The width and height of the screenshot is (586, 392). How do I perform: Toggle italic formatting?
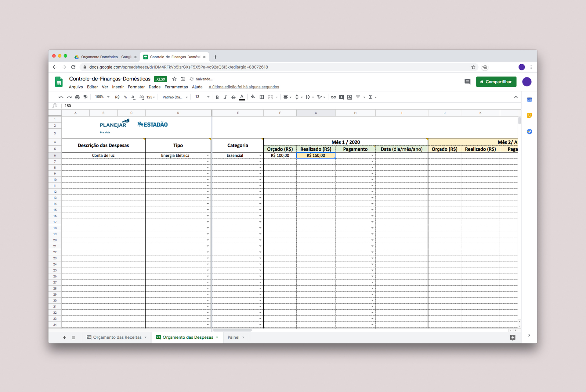pos(225,97)
